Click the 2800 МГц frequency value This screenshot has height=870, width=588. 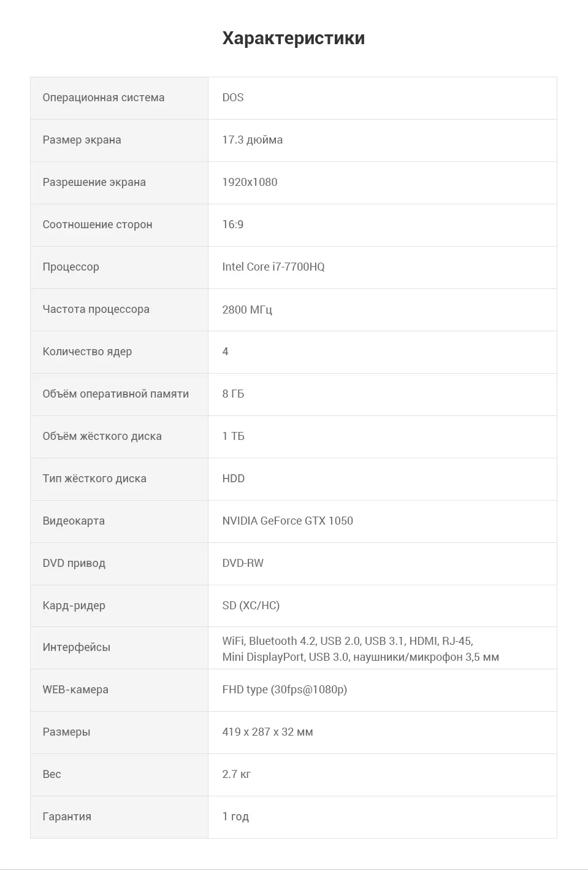pyautogui.click(x=247, y=309)
